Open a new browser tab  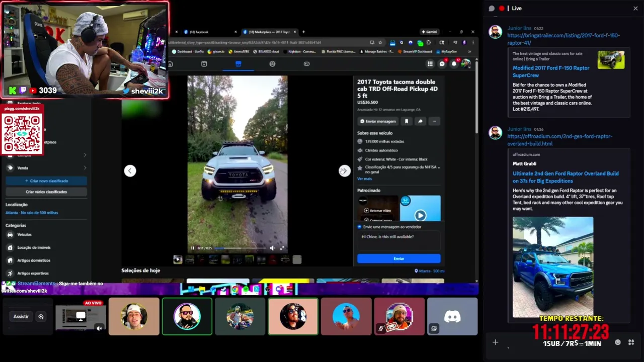303,32
